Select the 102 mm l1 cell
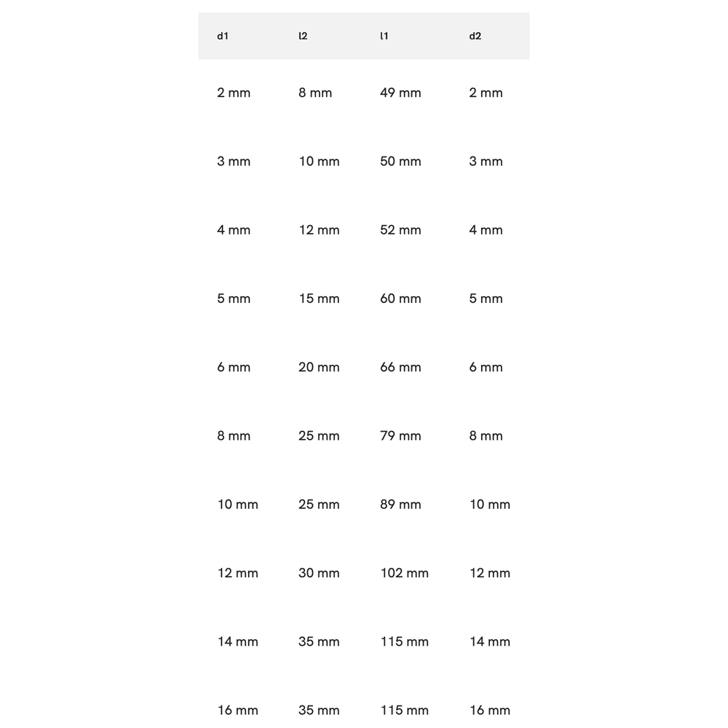The height and width of the screenshot is (728, 728). tap(404, 573)
